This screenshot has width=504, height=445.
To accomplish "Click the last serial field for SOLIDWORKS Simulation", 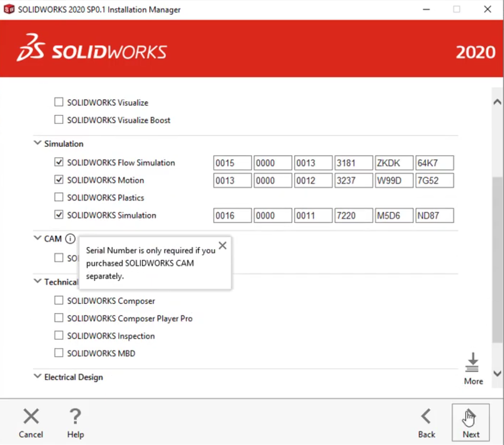I will 434,215.
